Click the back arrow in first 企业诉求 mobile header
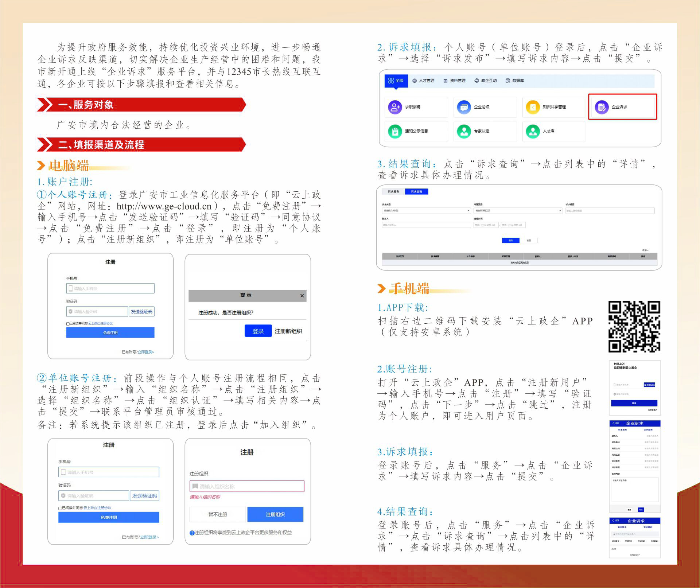This screenshot has width=700, height=588. 613,423
